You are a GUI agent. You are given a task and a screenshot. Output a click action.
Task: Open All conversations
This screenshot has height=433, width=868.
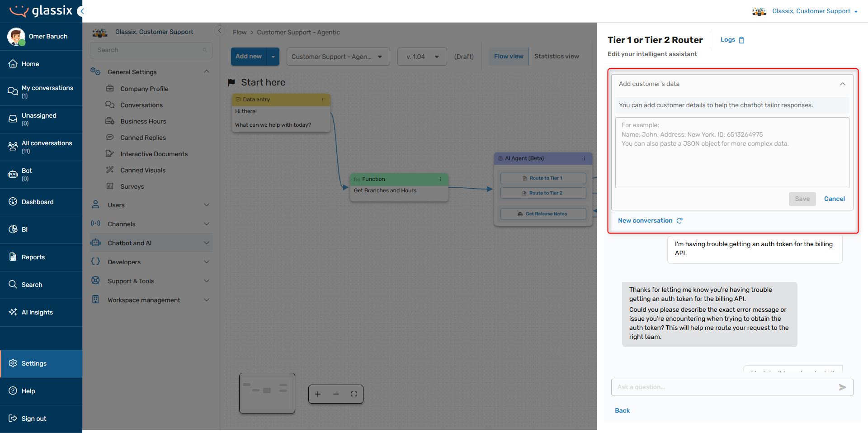41,147
